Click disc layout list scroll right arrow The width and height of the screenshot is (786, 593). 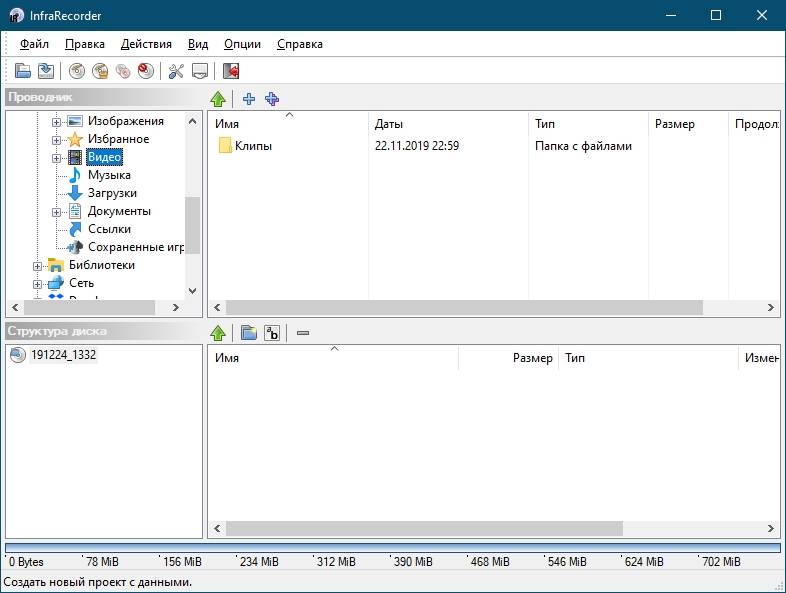click(x=771, y=528)
